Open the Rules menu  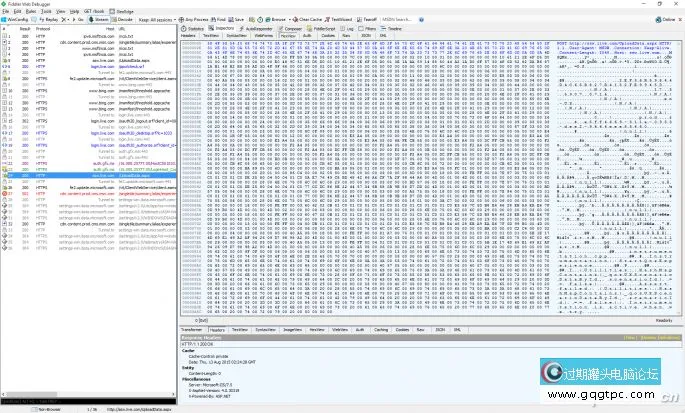coord(33,10)
